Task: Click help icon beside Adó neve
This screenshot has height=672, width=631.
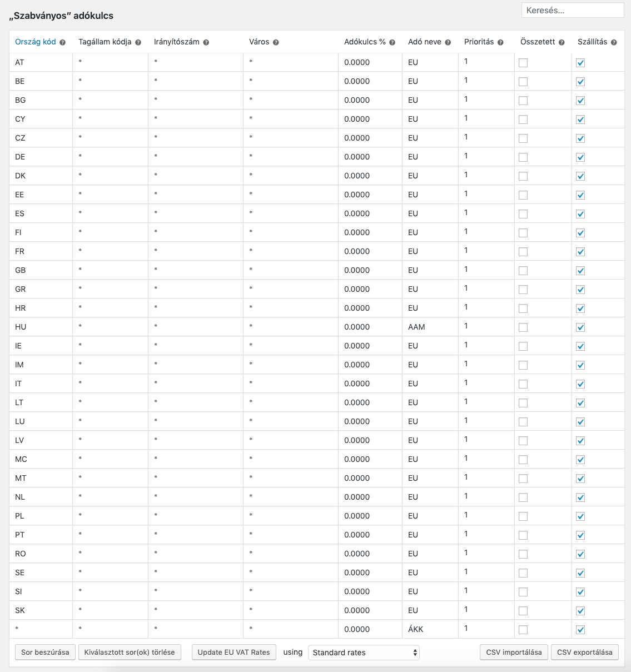Action: pos(448,42)
